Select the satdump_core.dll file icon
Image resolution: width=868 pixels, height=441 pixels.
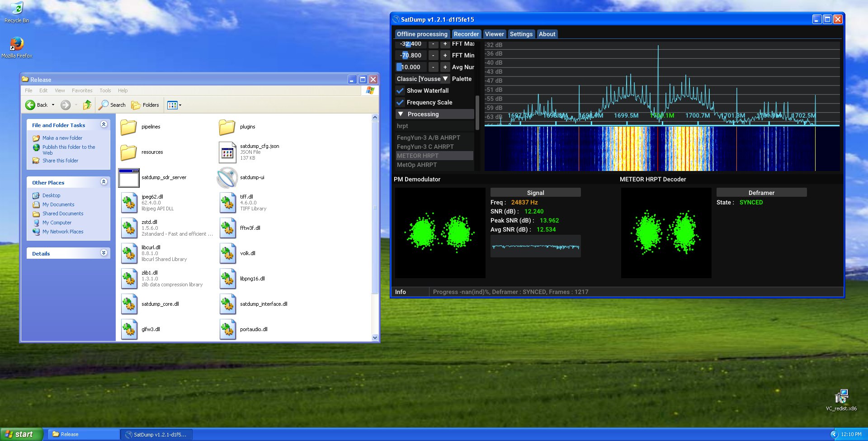(x=129, y=304)
